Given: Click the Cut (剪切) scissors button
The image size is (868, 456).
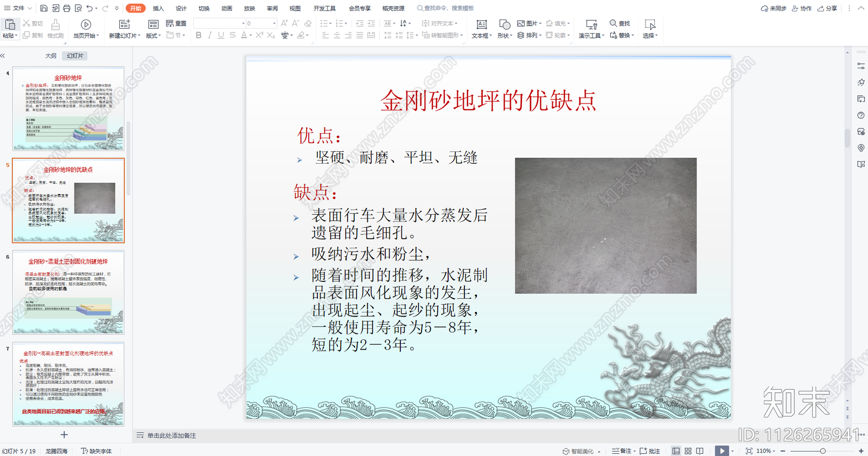Looking at the screenshot, I should point(33,23).
